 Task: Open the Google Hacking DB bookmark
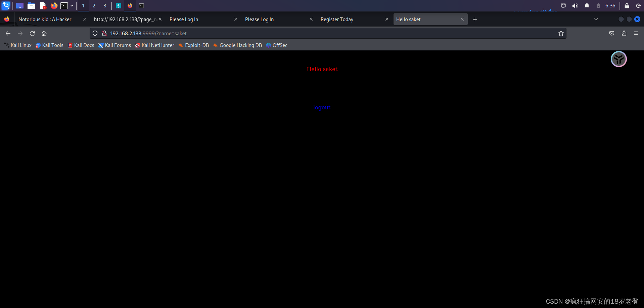tap(237, 45)
